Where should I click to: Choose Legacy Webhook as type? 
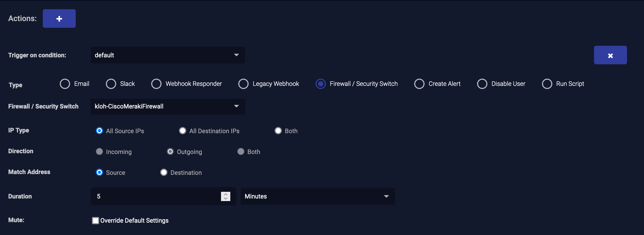tap(243, 84)
